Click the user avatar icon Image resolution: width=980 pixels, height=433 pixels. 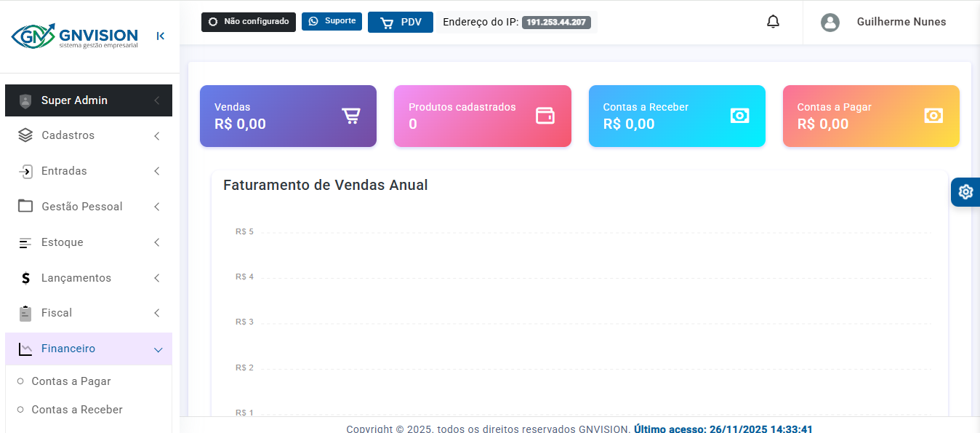tap(830, 22)
